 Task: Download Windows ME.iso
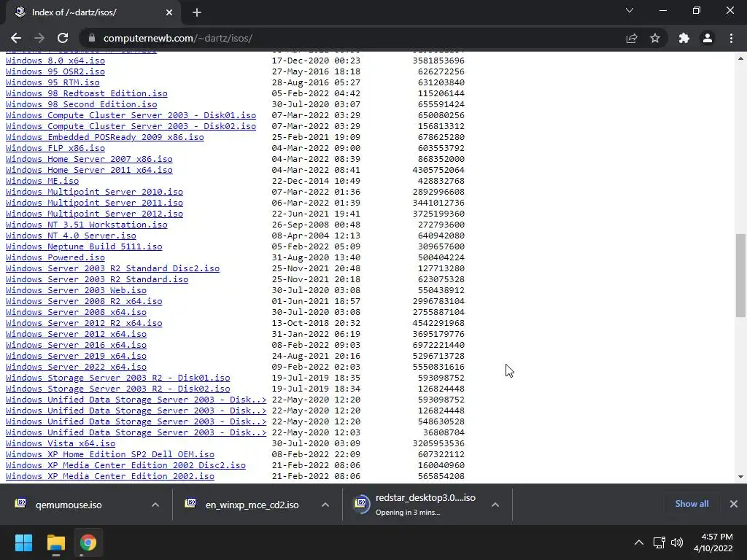(x=42, y=181)
